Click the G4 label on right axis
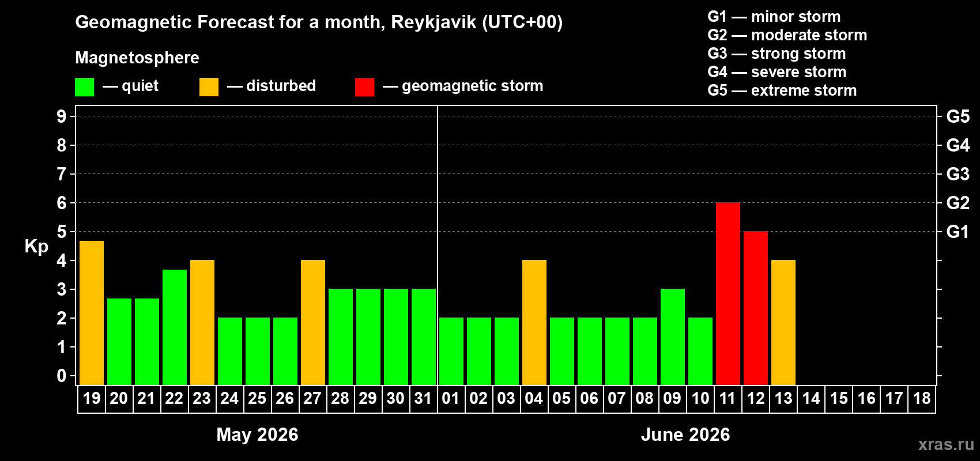This screenshot has height=461, width=980. pyautogui.click(x=958, y=145)
